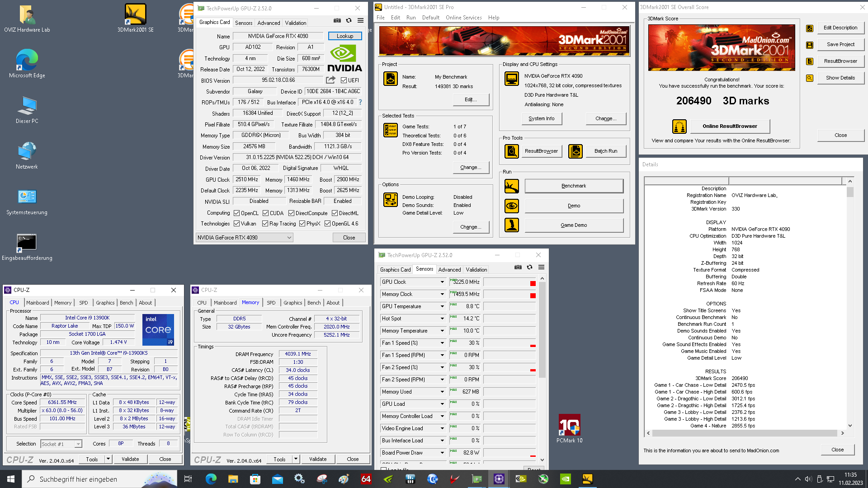Click ResultBrowser magnifier icon in Pro Tools
Image resolution: width=868 pixels, height=488 pixels.
tap(512, 151)
